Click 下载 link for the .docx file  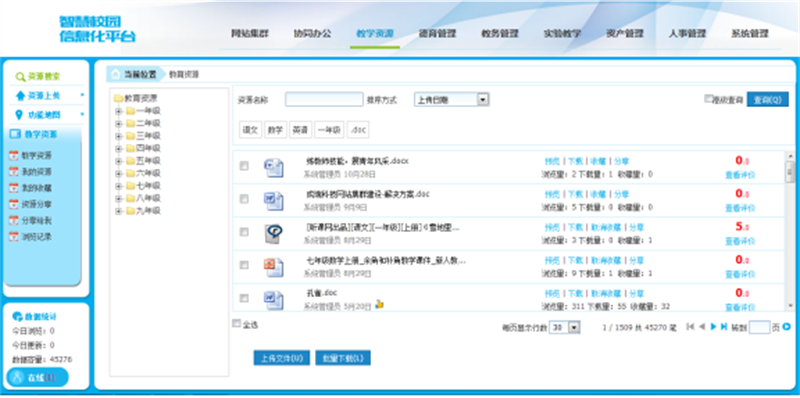(x=576, y=161)
